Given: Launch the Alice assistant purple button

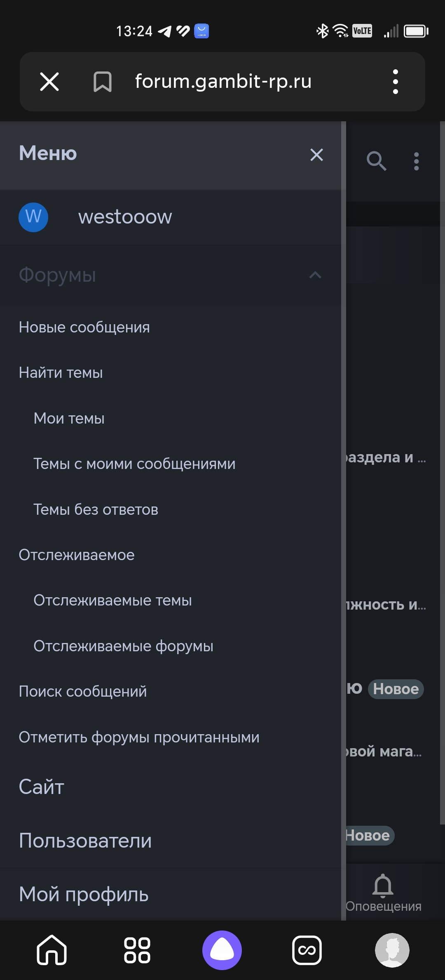Looking at the screenshot, I should point(222,950).
